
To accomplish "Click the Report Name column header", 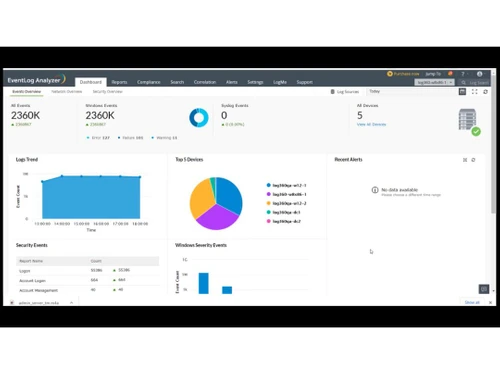I will point(31,261).
